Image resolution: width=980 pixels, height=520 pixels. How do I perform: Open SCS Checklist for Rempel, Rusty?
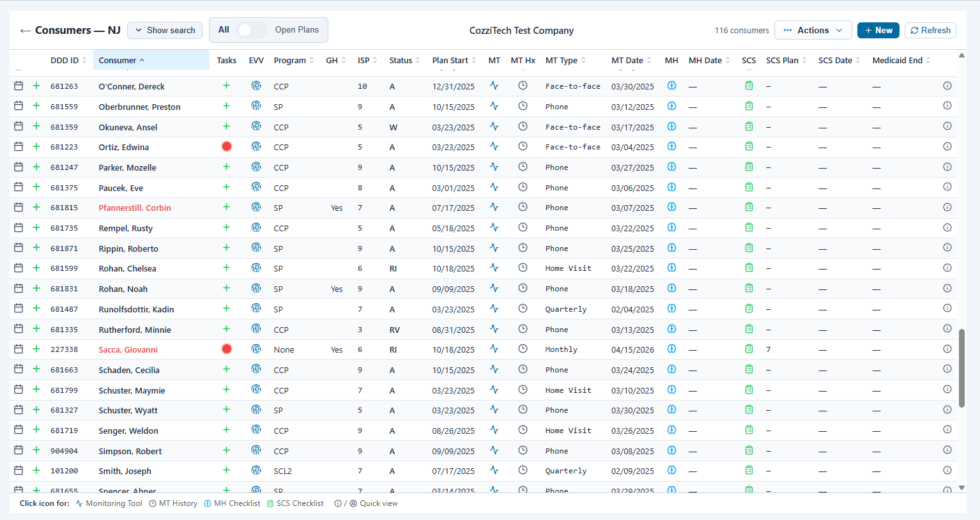748,227
